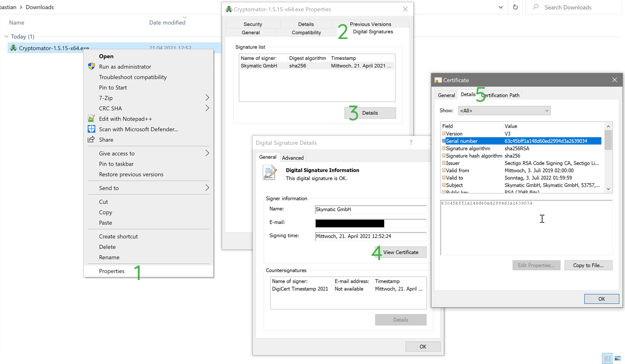This screenshot has width=625, height=364.
Task: Click the View Certificate button
Action: point(401,252)
